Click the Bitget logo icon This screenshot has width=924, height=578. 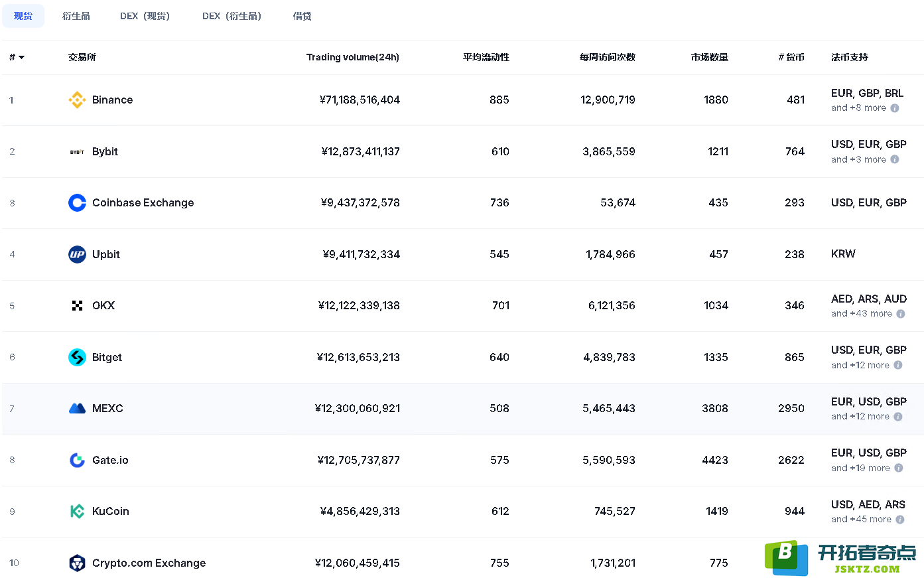point(77,357)
